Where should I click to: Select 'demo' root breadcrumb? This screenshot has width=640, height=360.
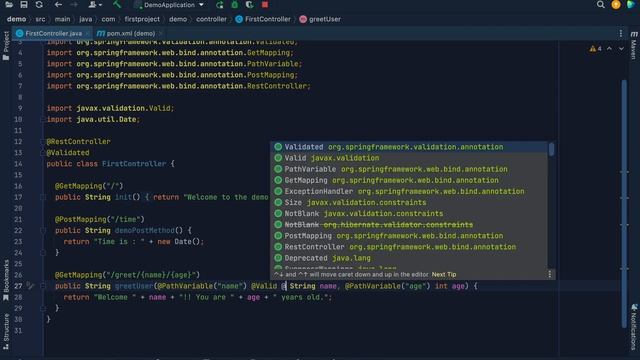[16, 19]
